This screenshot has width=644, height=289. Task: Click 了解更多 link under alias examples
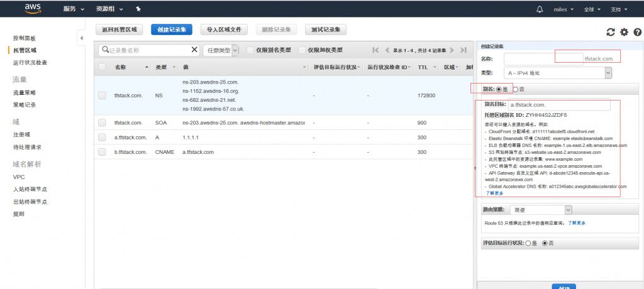click(494, 192)
